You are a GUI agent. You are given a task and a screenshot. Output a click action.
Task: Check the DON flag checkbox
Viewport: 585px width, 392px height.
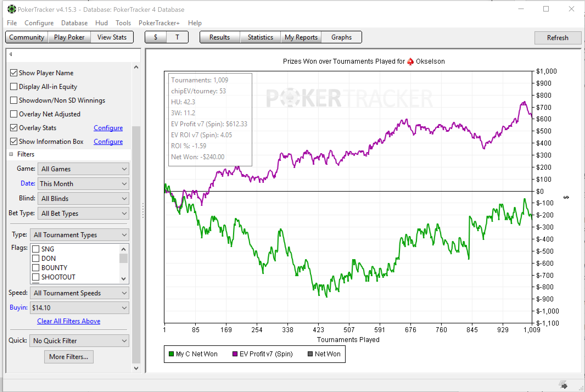(36, 258)
